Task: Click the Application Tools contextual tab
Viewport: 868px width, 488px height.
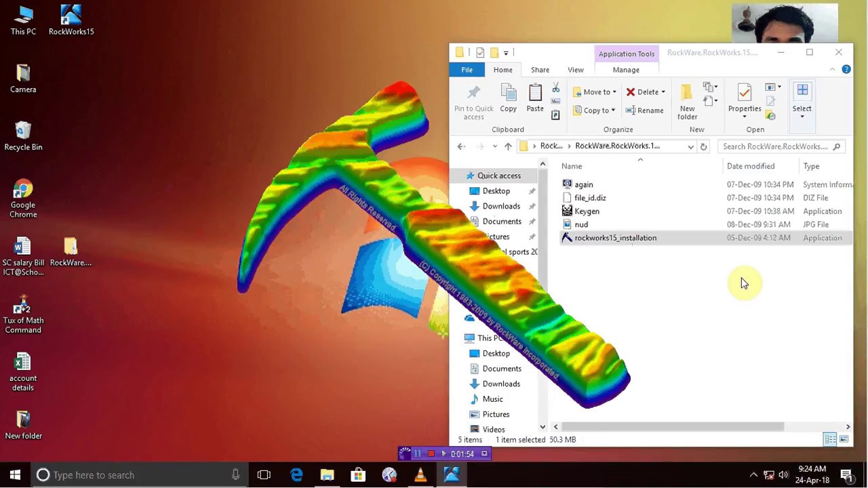Action: [x=627, y=54]
